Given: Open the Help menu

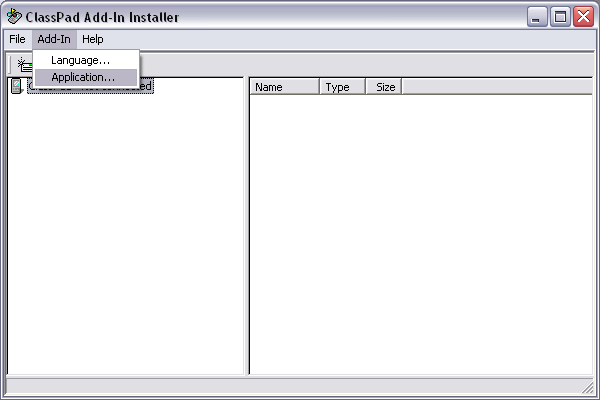Looking at the screenshot, I should pos(93,39).
